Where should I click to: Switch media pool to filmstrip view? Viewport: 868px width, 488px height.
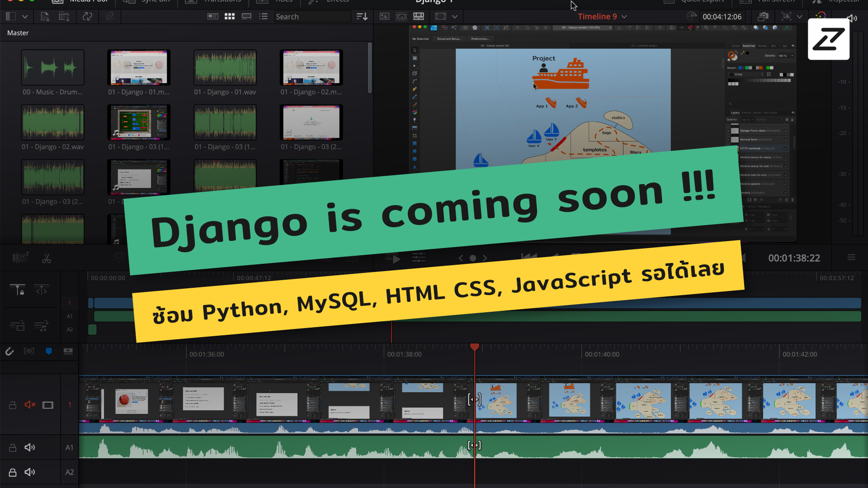click(x=246, y=17)
